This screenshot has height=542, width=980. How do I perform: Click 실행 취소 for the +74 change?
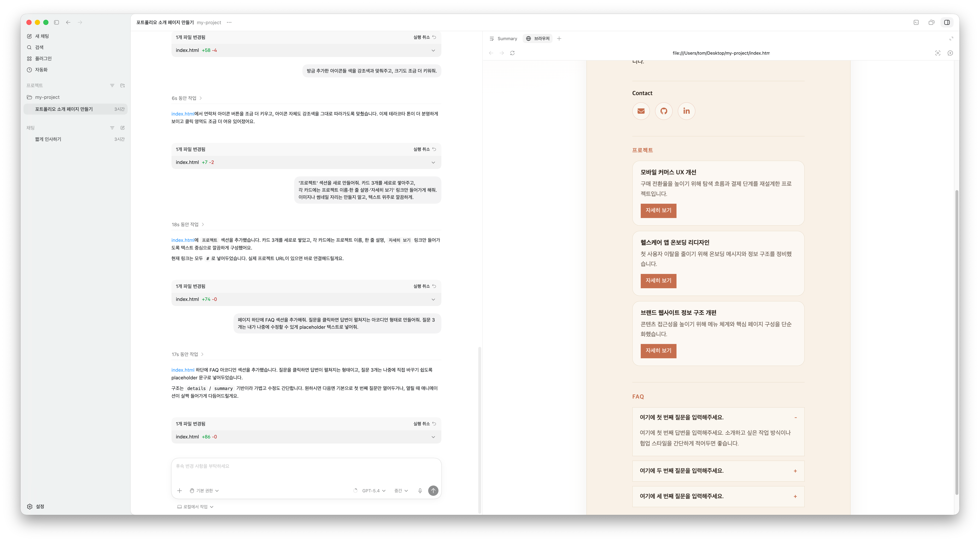coord(425,286)
